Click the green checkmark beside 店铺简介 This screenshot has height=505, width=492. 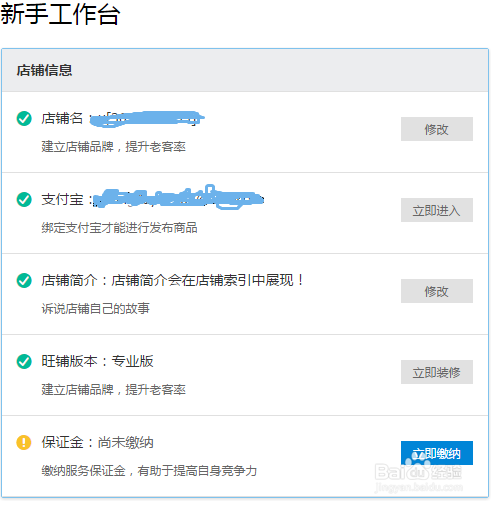tap(24, 280)
